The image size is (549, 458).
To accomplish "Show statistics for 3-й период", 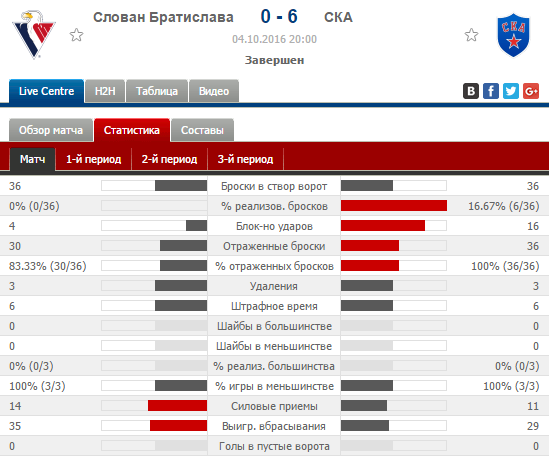I will click(x=245, y=159).
